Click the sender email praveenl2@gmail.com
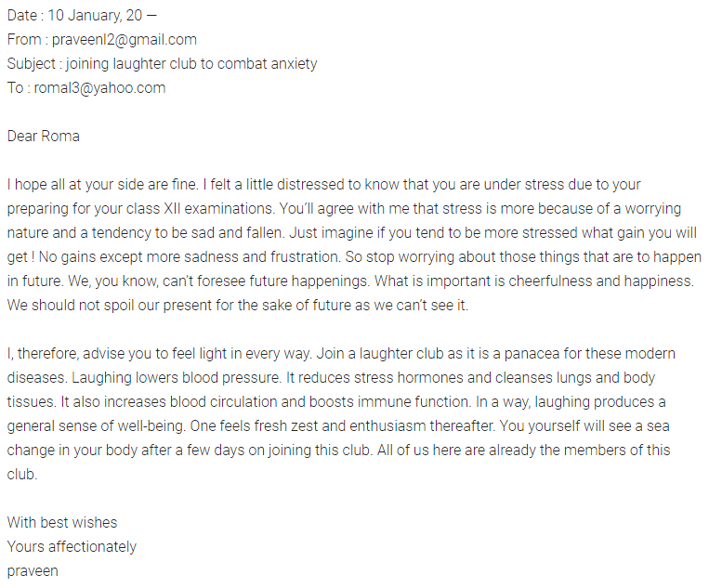The width and height of the screenshot is (709, 588). point(125,40)
